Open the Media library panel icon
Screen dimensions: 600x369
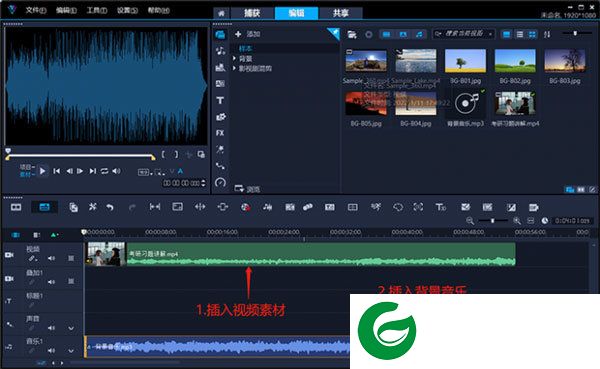click(x=220, y=35)
